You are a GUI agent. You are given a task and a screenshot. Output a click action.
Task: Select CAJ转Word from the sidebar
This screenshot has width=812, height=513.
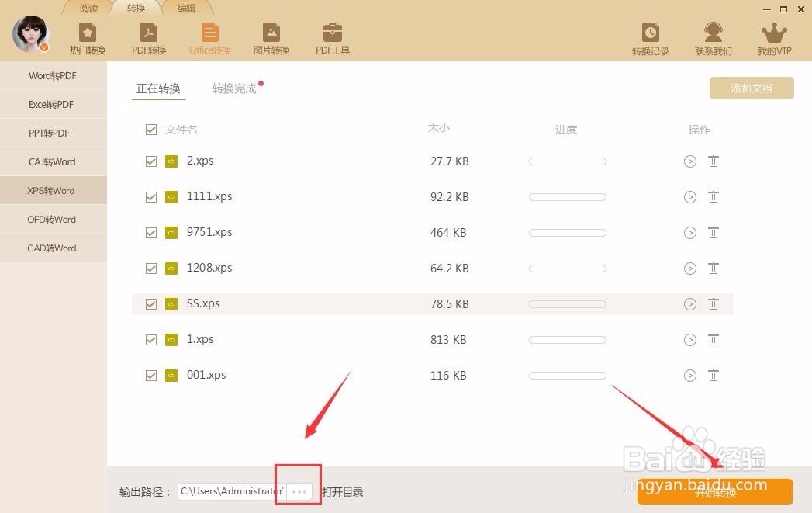coord(52,161)
